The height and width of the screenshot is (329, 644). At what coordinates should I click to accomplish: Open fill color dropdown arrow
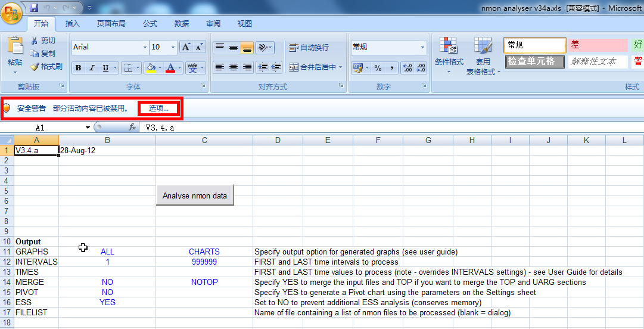(159, 68)
